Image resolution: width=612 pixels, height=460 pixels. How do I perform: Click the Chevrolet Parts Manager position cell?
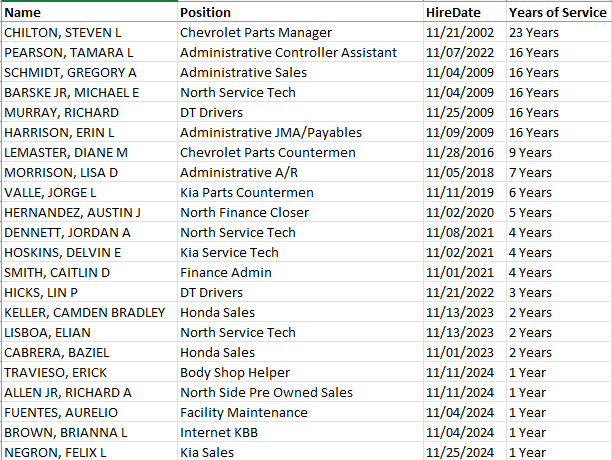pos(256,33)
